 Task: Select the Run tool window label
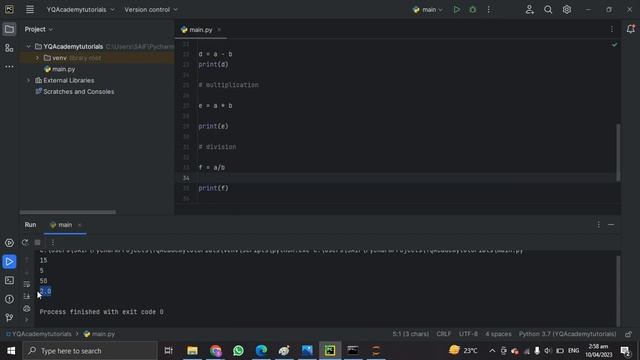click(x=30, y=225)
